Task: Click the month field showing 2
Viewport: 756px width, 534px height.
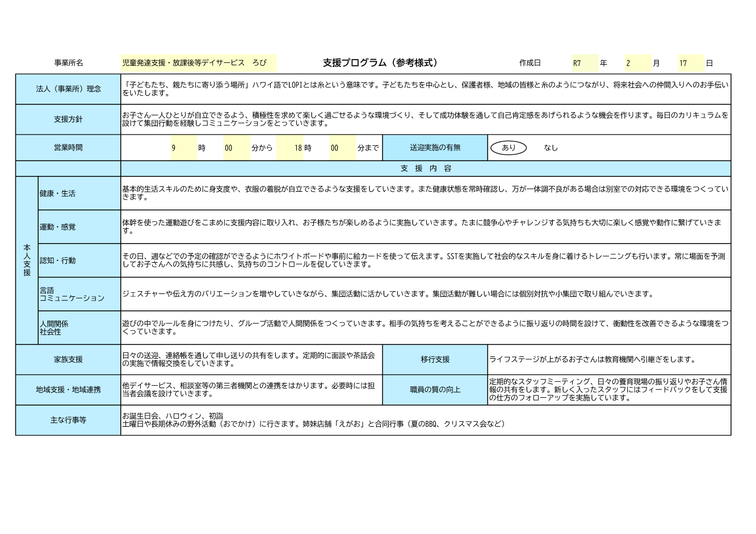Action: (x=637, y=63)
